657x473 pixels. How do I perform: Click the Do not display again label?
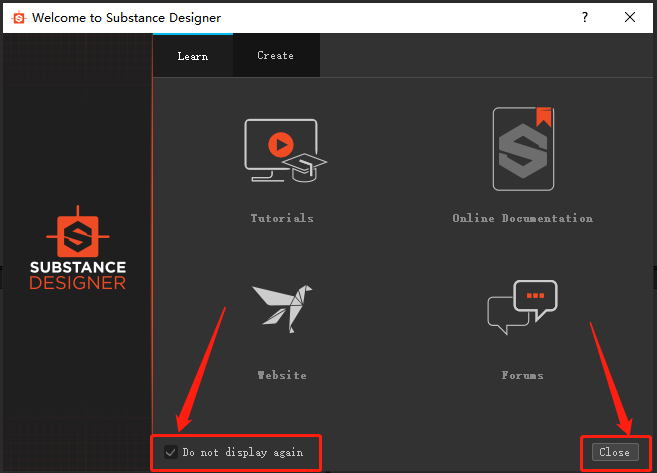(243, 452)
